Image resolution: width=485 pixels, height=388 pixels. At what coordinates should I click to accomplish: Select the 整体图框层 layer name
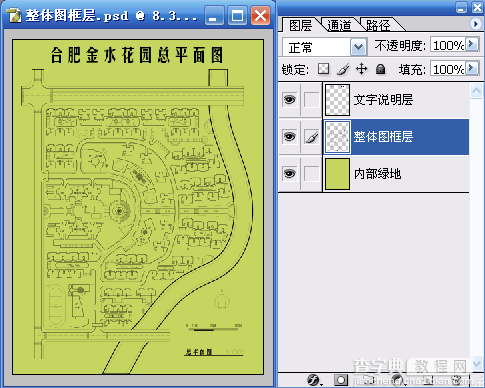[383, 137]
